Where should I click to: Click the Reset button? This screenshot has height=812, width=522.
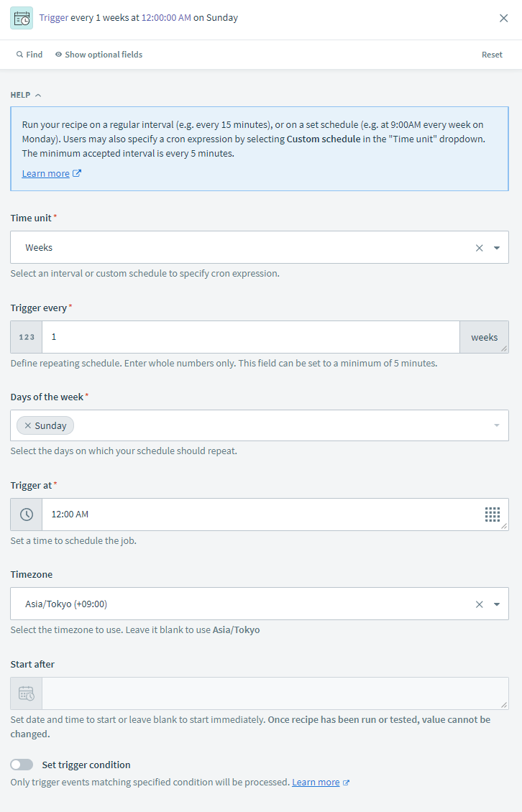(x=492, y=55)
